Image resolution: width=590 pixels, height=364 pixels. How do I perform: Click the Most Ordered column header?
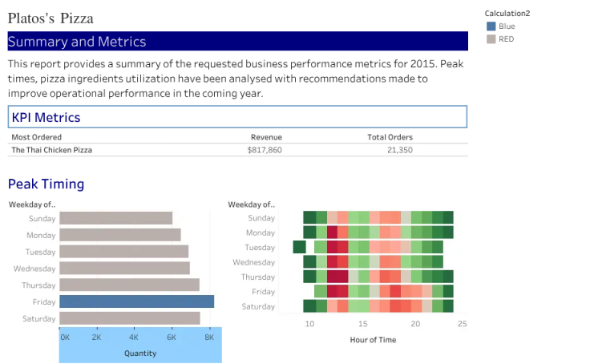point(37,137)
